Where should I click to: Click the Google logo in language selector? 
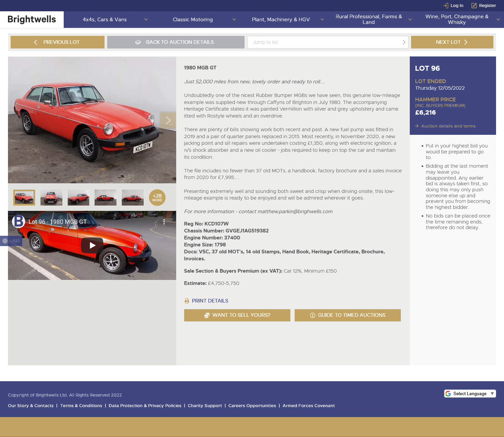tap(448, 393)
